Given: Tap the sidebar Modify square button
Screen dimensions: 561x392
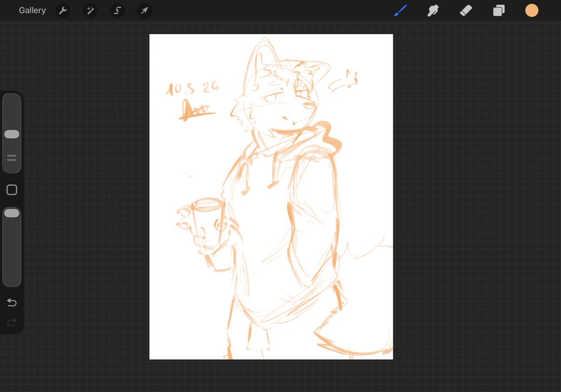Looking at the screenshot, I should tap(12, 190).
